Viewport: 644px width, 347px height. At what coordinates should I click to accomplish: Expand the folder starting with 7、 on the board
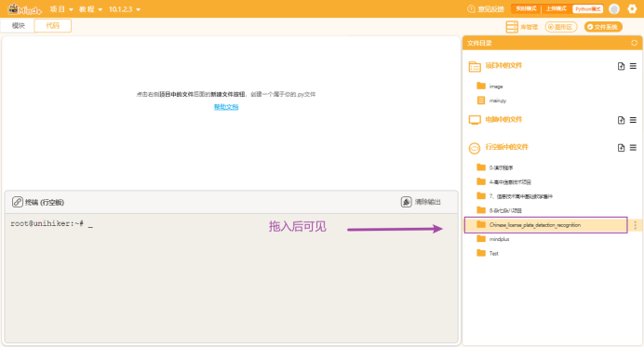pyautogui.click(x=515, y=196)
